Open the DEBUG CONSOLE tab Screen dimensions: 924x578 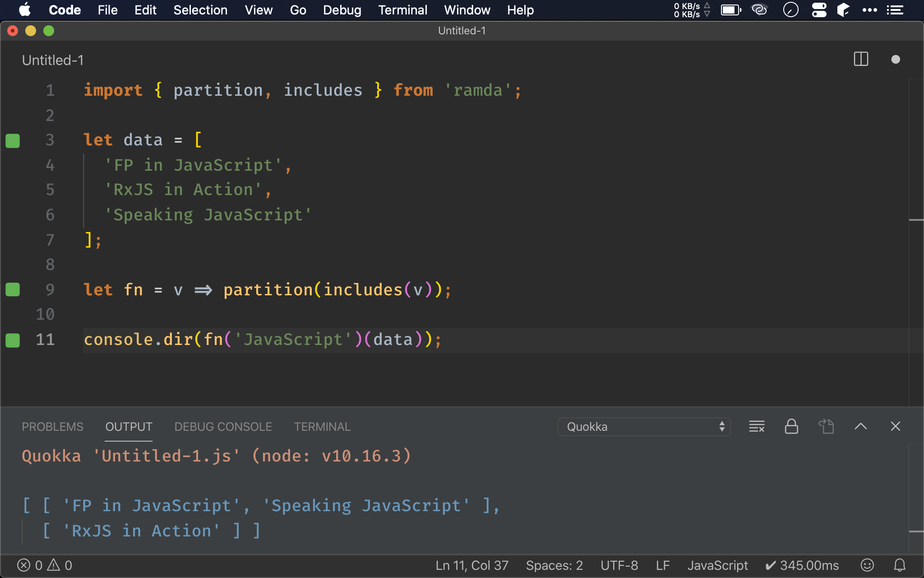[223, 427]
